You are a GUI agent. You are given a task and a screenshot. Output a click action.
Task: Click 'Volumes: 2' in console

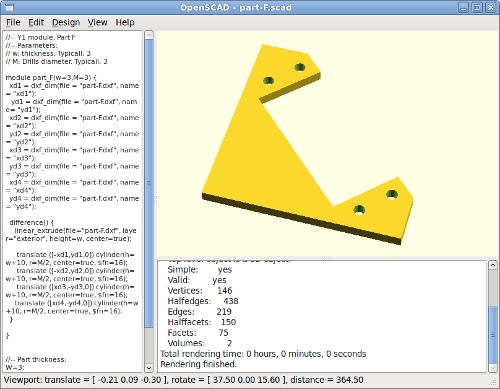[x=200, y=343]
